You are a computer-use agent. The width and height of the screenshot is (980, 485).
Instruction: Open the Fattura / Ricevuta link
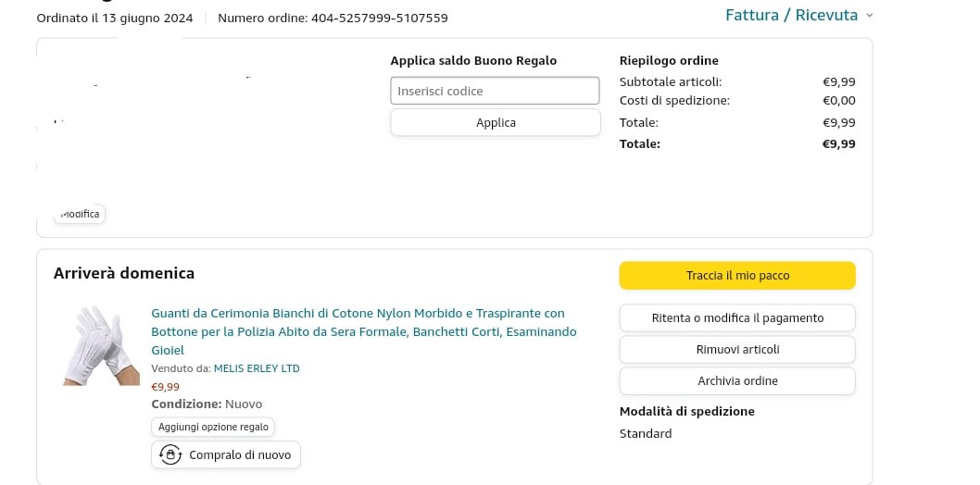point(791,16)
